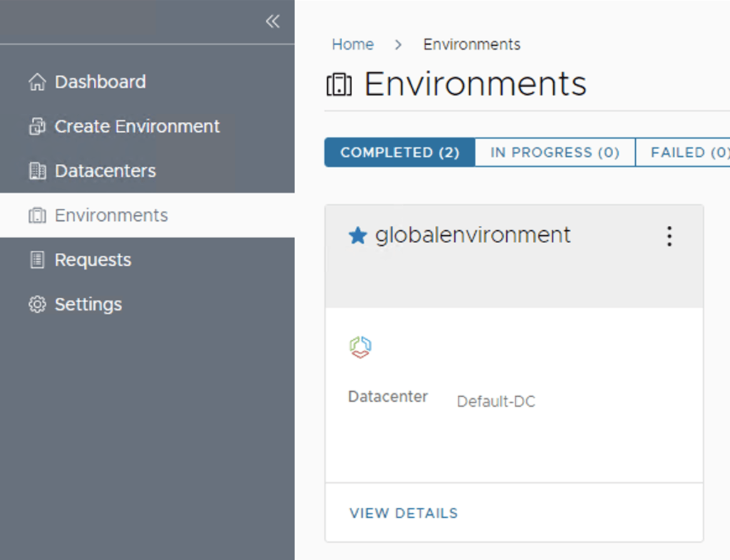Toggle the star on globalenvironment
This screenshot has width=730, height=560.
coord(357,236)
